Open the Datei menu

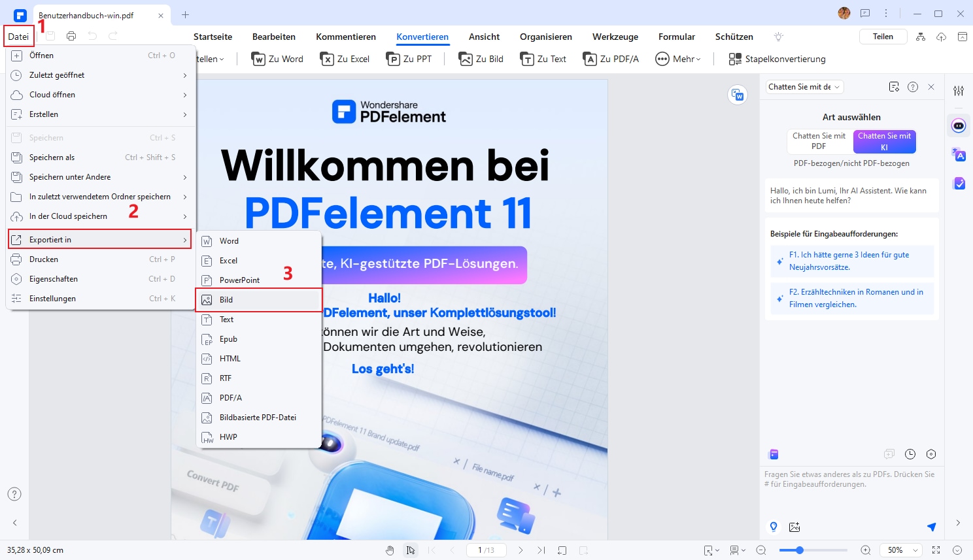[x=18, y=37]
